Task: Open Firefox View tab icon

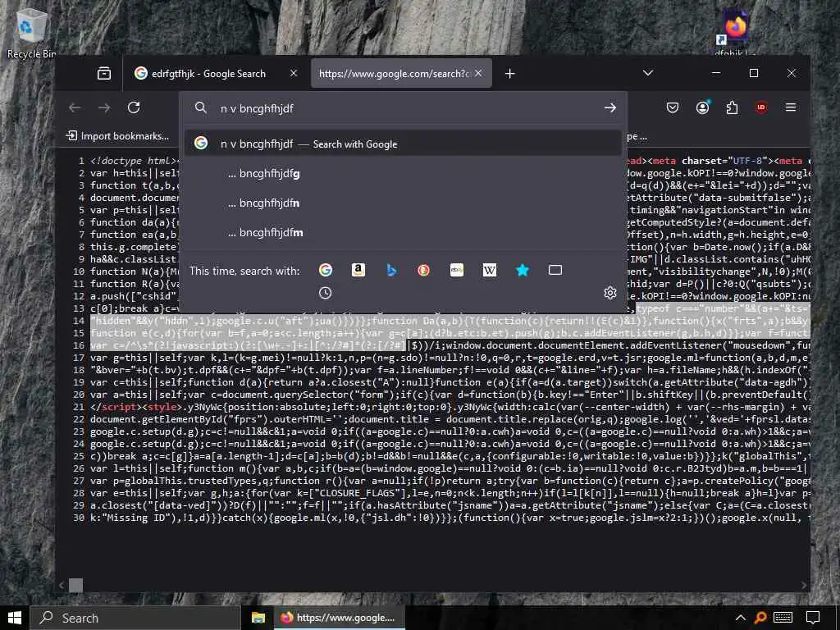Action: (x=104, y=73)
